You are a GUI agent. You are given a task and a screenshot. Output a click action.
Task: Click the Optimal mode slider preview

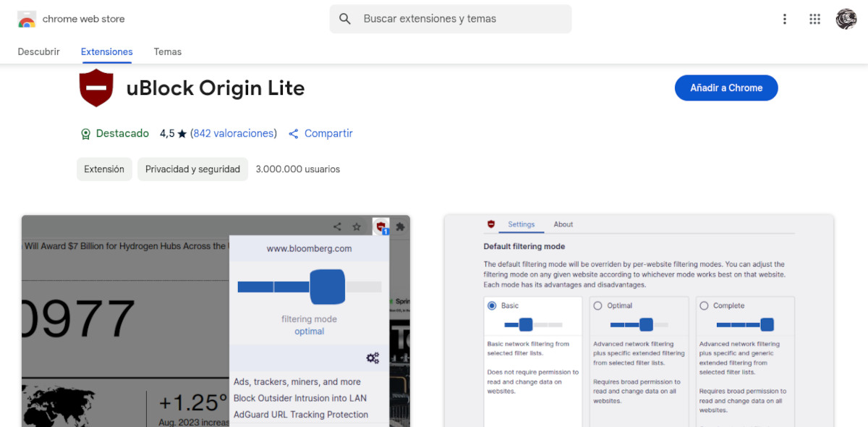[639, 324]
